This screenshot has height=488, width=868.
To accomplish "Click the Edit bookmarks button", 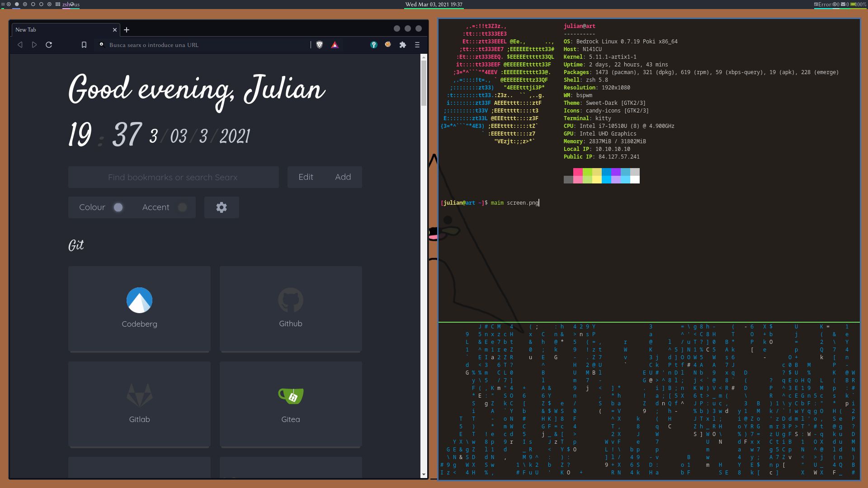I will pyautogui.click(x=306, y=177).
